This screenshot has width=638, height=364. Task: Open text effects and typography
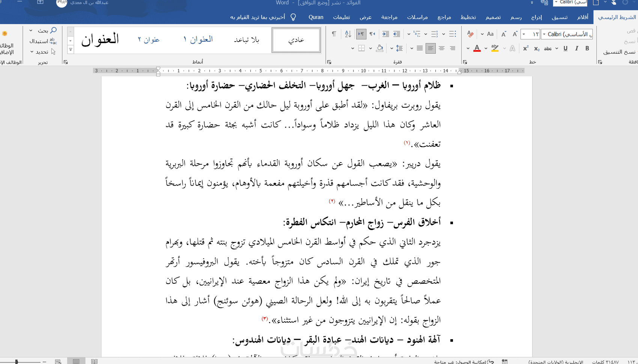[x=512, y=48]
